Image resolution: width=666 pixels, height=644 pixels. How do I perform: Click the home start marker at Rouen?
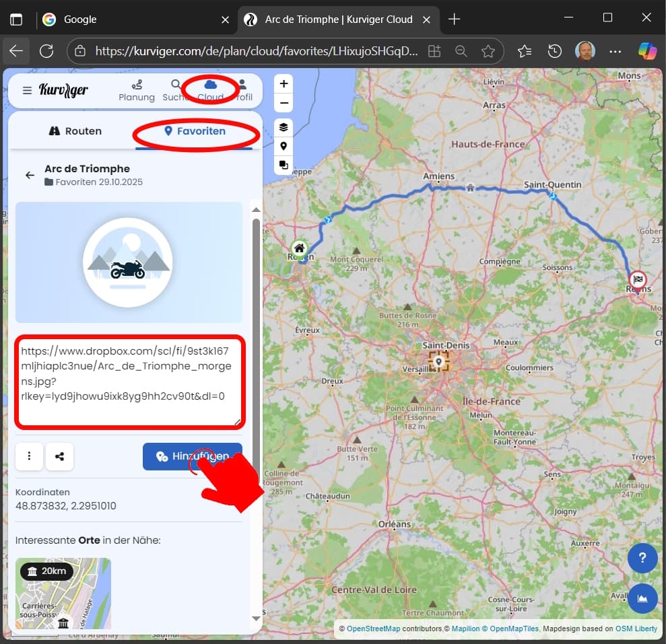pyautogui.click(x=299, y=248)
